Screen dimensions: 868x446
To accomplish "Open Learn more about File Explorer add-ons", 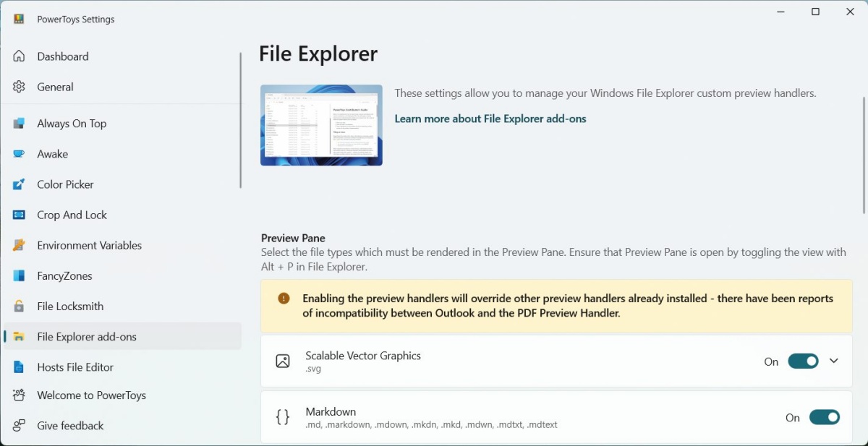I will coord(490,119).
